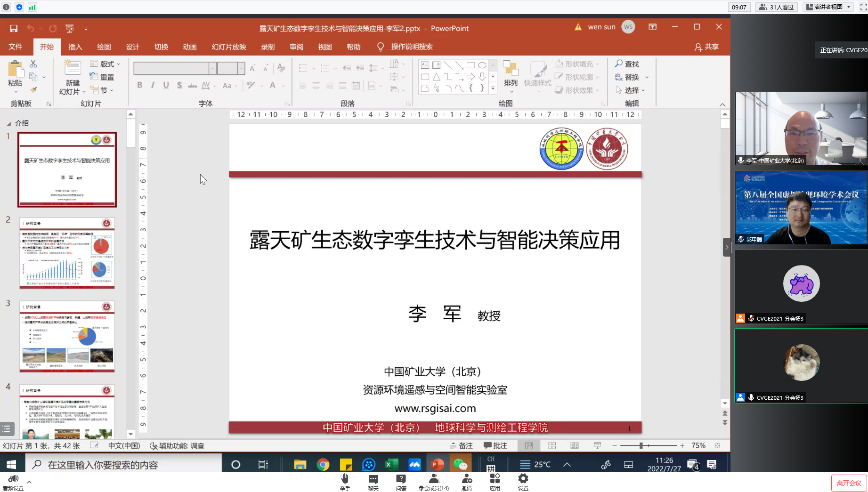Fit slide to current window icon
868x492 pixels.
[717, 445]
